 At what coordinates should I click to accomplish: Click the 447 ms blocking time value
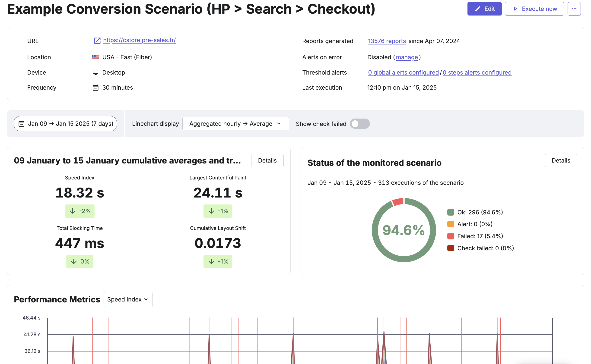[x=80, y=243]
